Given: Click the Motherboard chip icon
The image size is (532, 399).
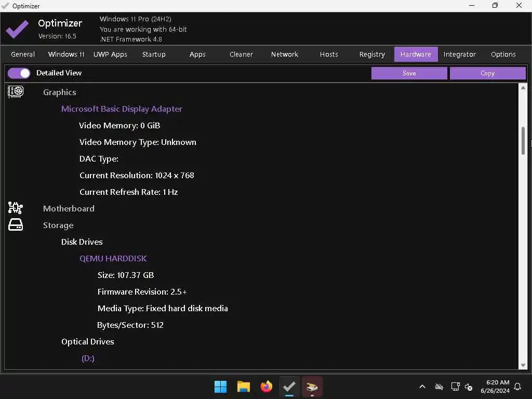Looking at the screenshot, I should tap(16, 208).
